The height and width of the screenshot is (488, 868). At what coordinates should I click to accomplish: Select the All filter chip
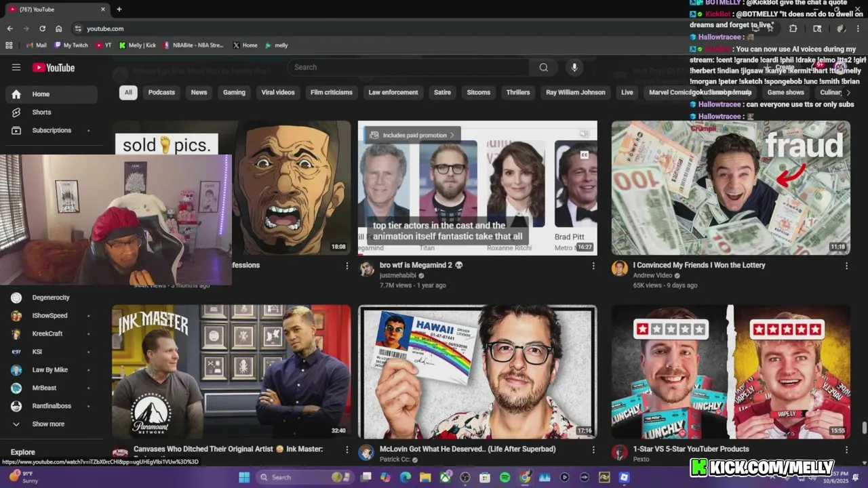click(x=128, y=92)
